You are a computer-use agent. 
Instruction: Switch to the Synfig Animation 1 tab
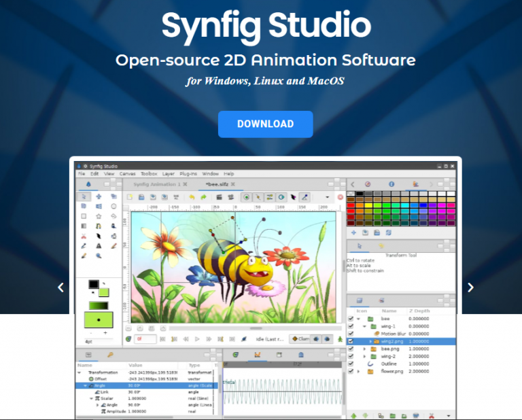coord(156,184)
